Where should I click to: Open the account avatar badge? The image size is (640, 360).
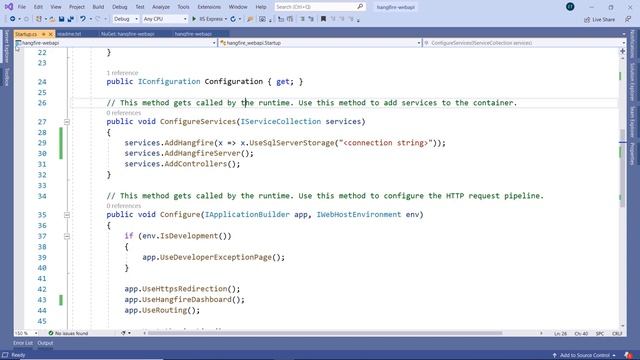(570, 7)
